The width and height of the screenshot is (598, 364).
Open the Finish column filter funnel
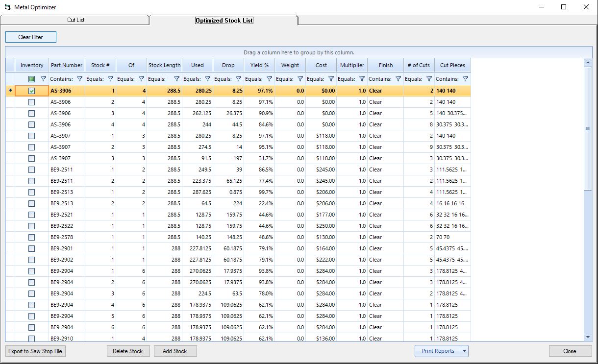click(399, 79)
